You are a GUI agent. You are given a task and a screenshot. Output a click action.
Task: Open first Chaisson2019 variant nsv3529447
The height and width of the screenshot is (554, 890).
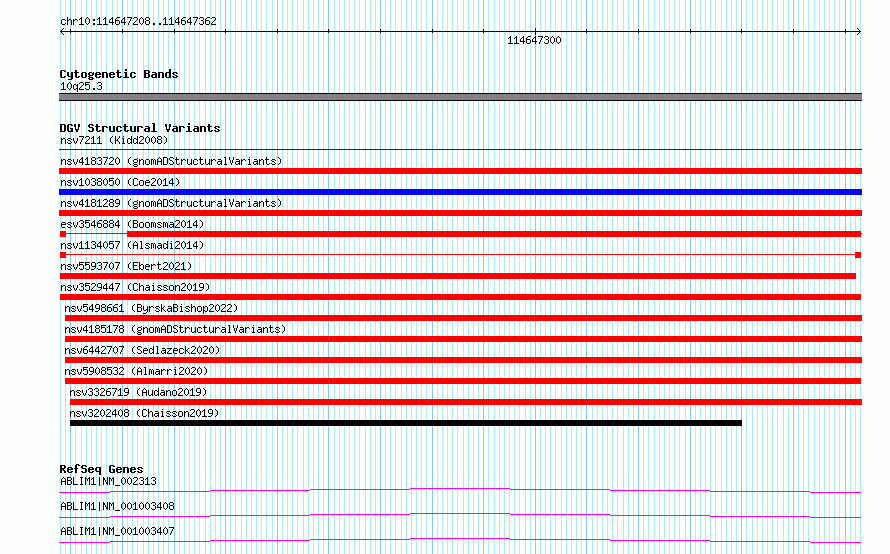click(135, 287)
